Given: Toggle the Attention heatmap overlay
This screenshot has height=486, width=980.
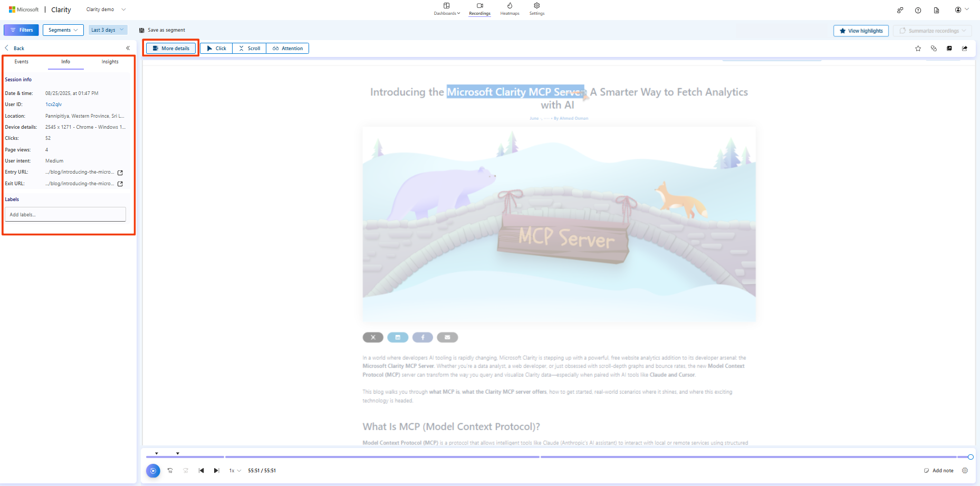Looking at the screenshot, I should [x=287, y=48].
